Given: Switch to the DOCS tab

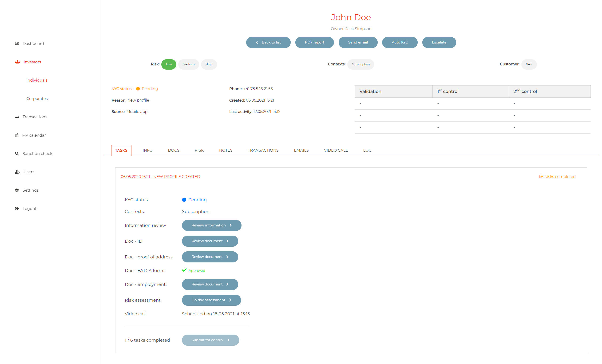Looking at the screenshot, I should pos(174,150).
